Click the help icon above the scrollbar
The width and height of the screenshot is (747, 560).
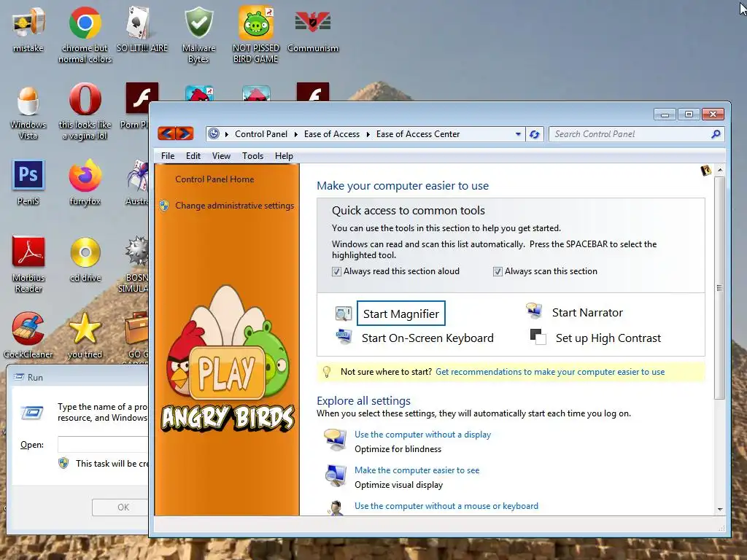coord(705,170)
